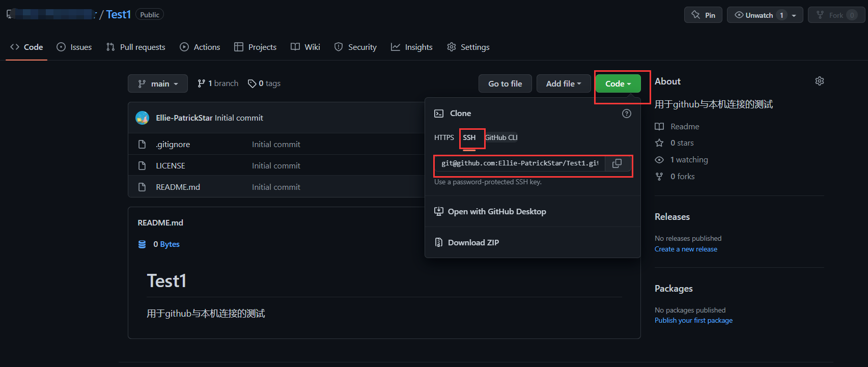Select the HTTPS clone option
The width and height of the screenshot is (868, 367).
pyautogui.click(x=444, y=137)
